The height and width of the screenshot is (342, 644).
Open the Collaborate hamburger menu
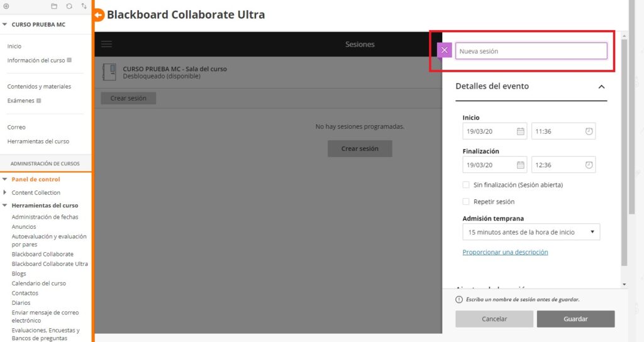click(x=106, y=44)
